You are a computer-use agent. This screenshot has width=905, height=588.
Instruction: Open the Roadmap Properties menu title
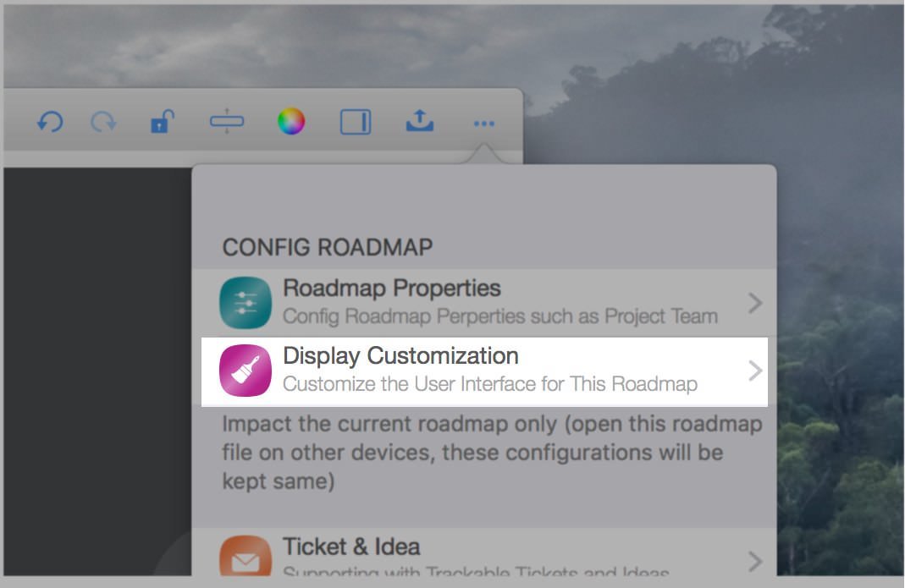[392, 289]
